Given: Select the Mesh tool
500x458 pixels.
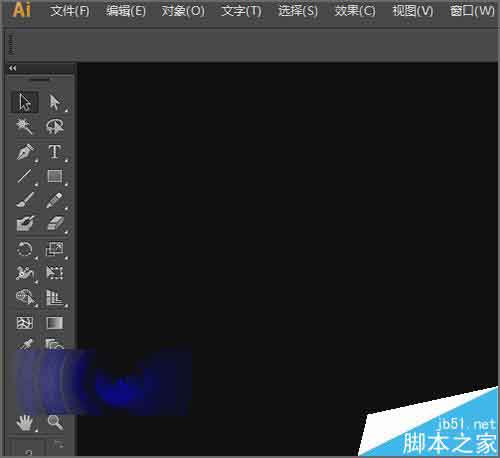Looking at the screenshot, I should click(25, 322).
